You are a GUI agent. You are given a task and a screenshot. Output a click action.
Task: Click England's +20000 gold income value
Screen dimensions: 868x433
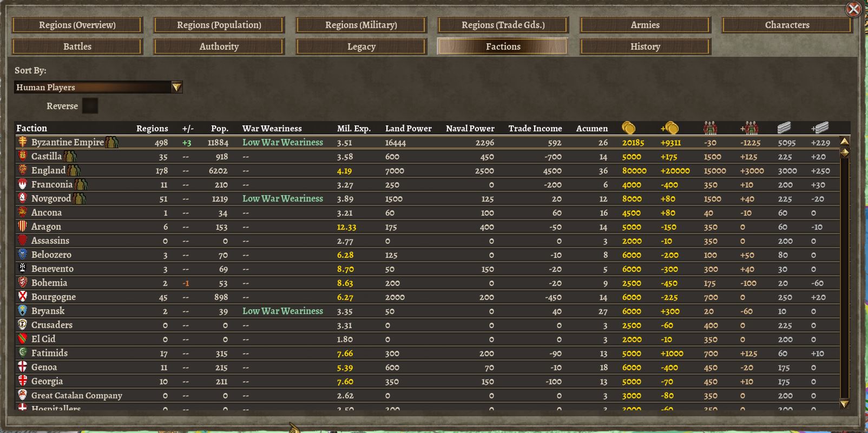[x=675, y=171]
